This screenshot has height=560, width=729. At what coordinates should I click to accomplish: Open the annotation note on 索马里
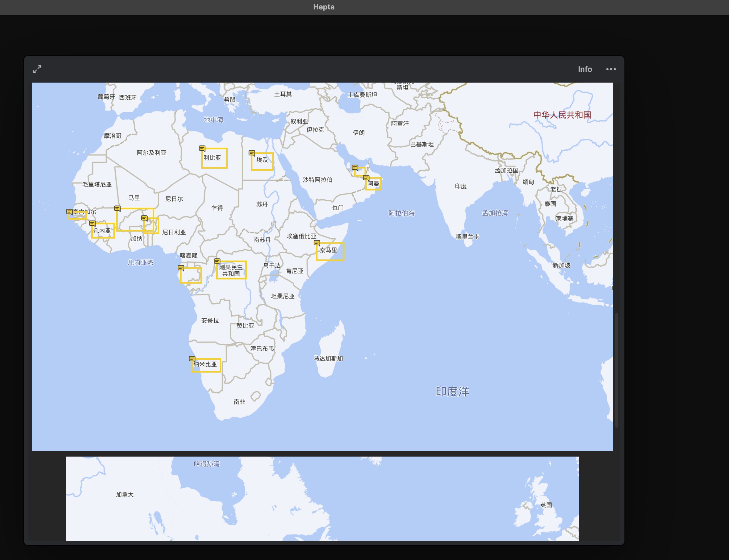317,243
